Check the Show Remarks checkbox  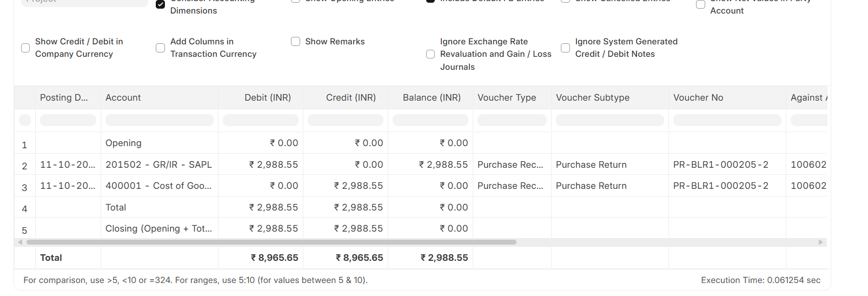point(295,42)
